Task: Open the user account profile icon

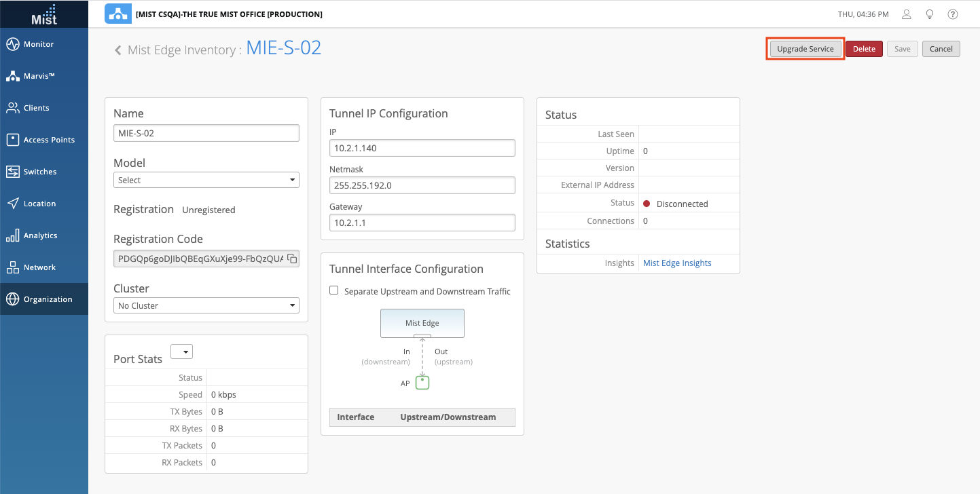Action: pos(906,14)
